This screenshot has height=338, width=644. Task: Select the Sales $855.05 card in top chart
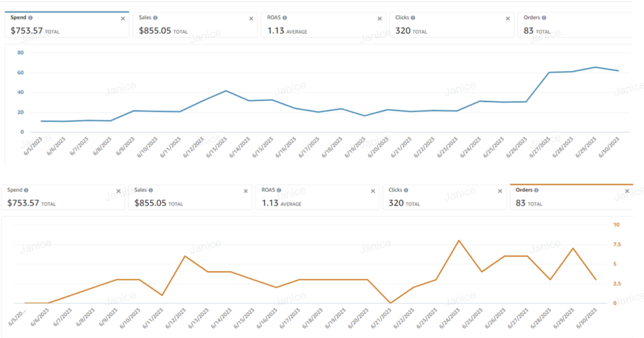[195, 25]
